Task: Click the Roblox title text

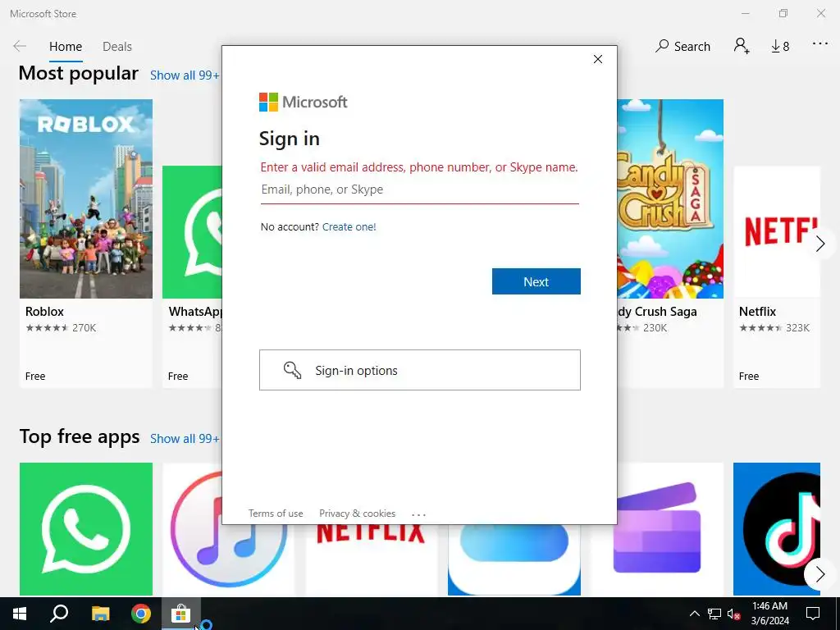Action: click(x=44, y=312)
